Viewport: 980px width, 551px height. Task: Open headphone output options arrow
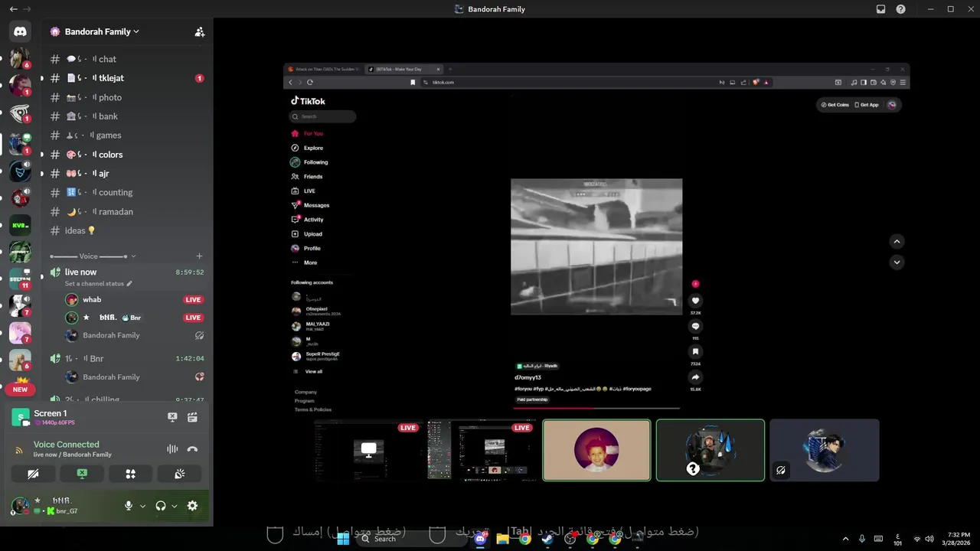(175, 506)
